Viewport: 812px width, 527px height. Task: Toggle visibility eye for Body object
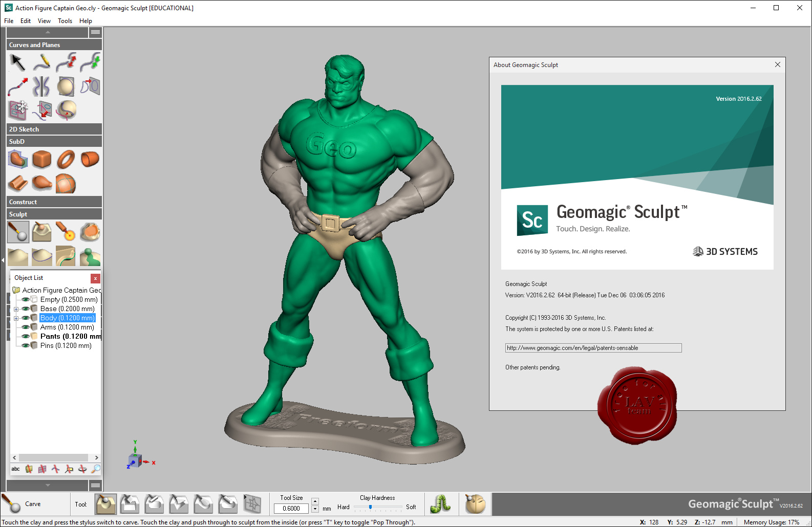coord(25,318)
